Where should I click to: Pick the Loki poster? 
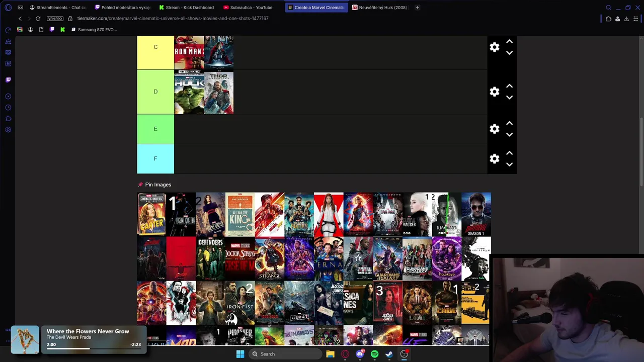(x=417, y=303)
